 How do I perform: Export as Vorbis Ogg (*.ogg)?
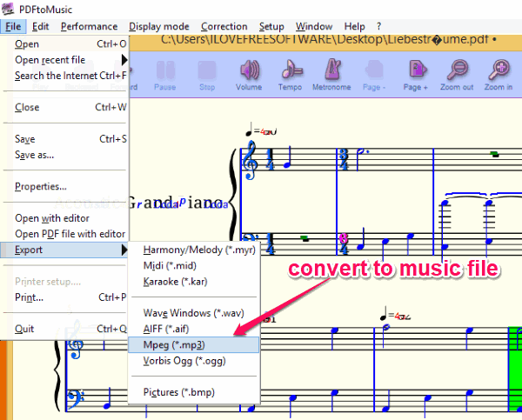(x=194, y=361)
